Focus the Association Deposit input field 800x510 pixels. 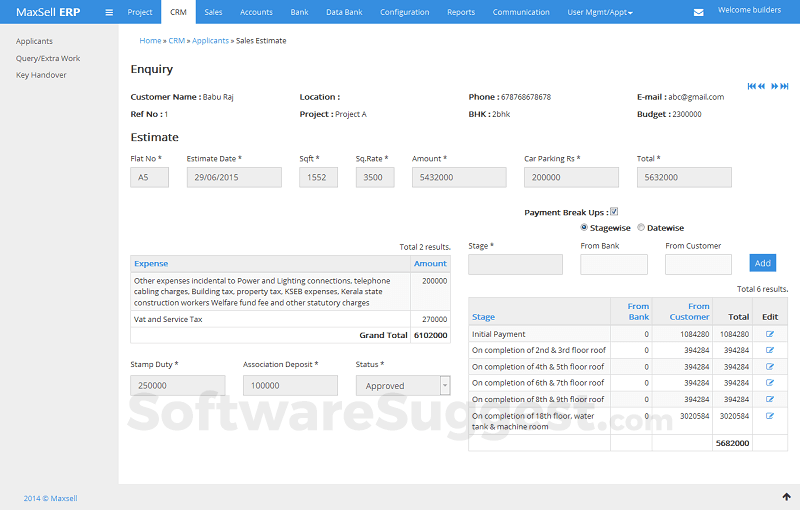290,386
